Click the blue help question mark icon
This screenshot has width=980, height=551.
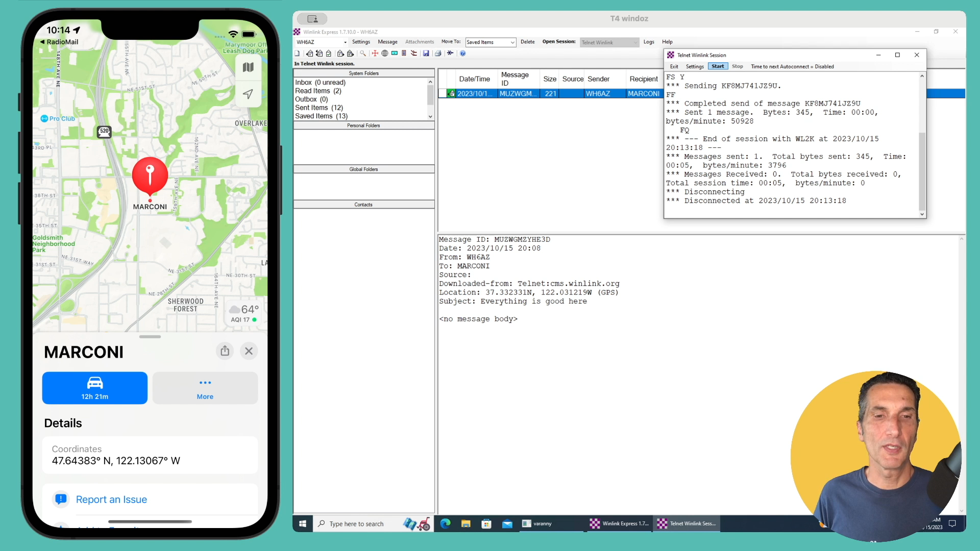click(463, 53)
